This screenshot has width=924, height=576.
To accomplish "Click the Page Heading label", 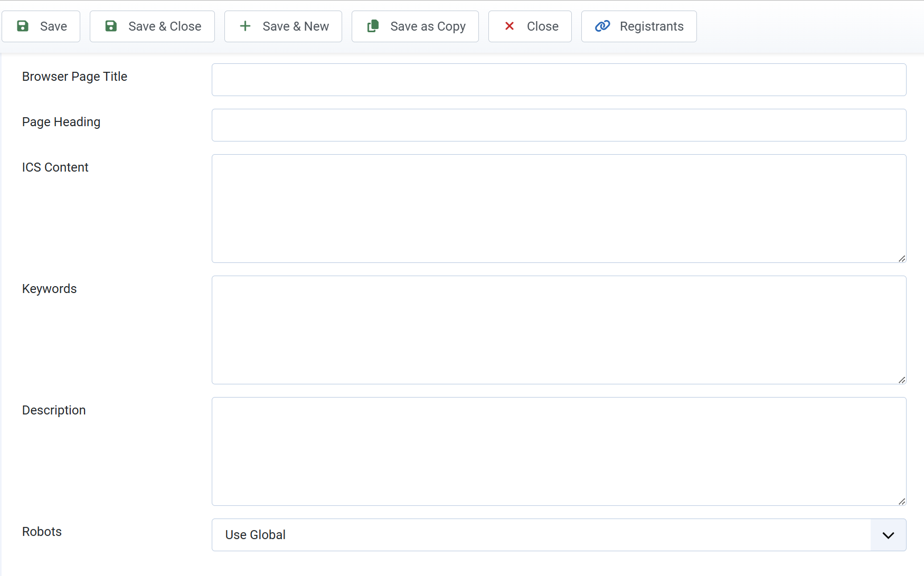I will [x=61, y=122].
